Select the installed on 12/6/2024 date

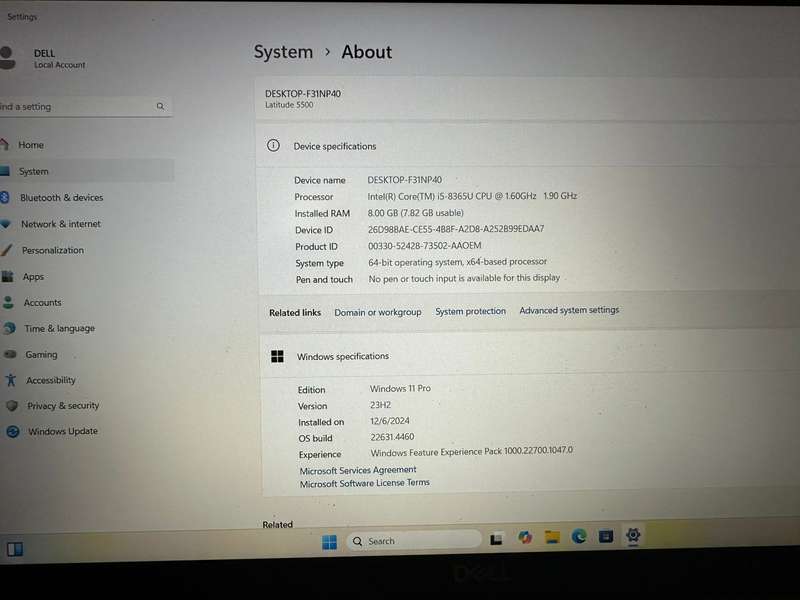(389, 421)
